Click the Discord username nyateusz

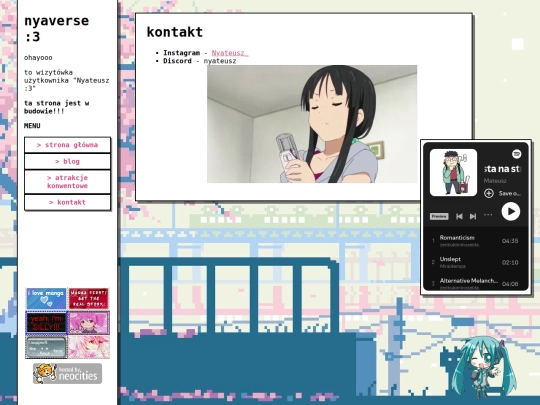220,61
